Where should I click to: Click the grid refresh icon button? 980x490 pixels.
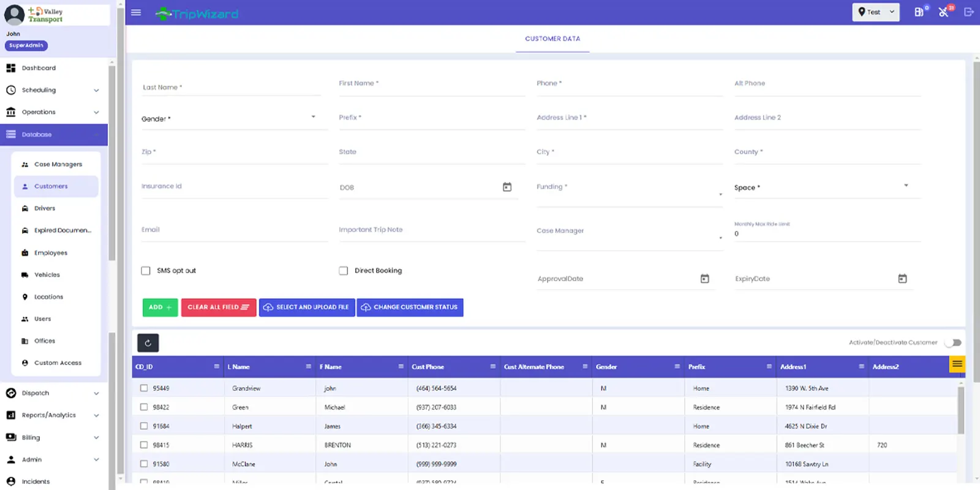tap(148, 343)
